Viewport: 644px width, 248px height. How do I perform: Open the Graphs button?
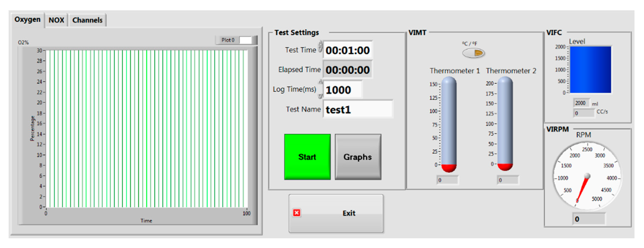pyautogui.click(x=358, y=157)
